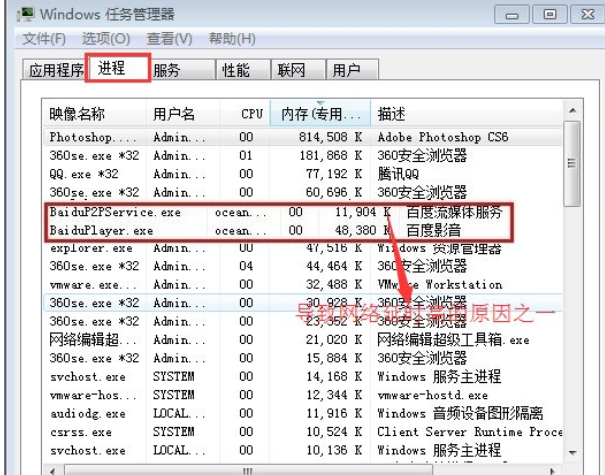605x475 pixels.
Task: Click the 网络编辑超级工具箱.exe description
Action: [x=453, y=340]
